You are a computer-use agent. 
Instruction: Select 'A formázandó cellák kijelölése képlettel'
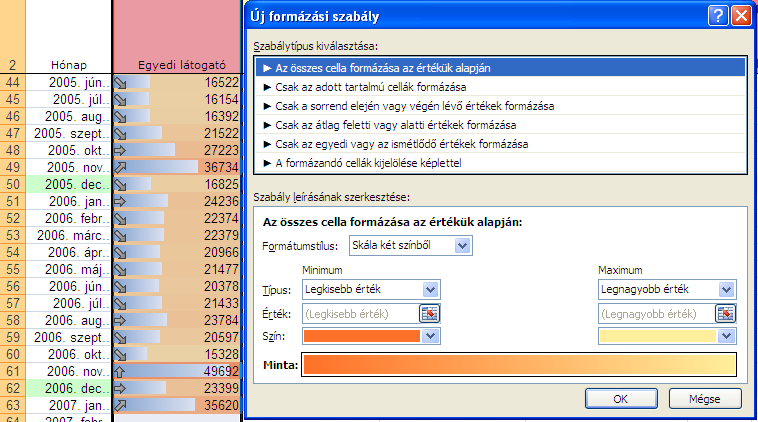pyautogui.click(x=500, y=163)
